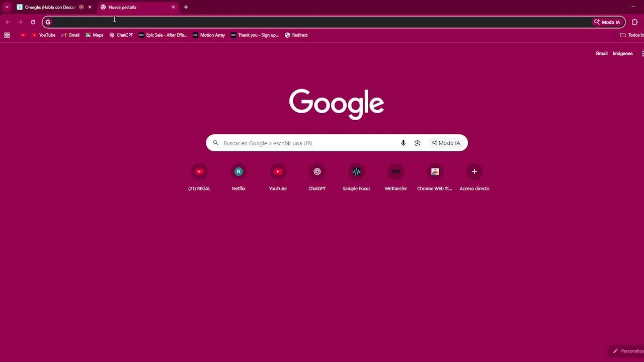
Task: Click the browser forward arrow
Action: pos(20,22)
